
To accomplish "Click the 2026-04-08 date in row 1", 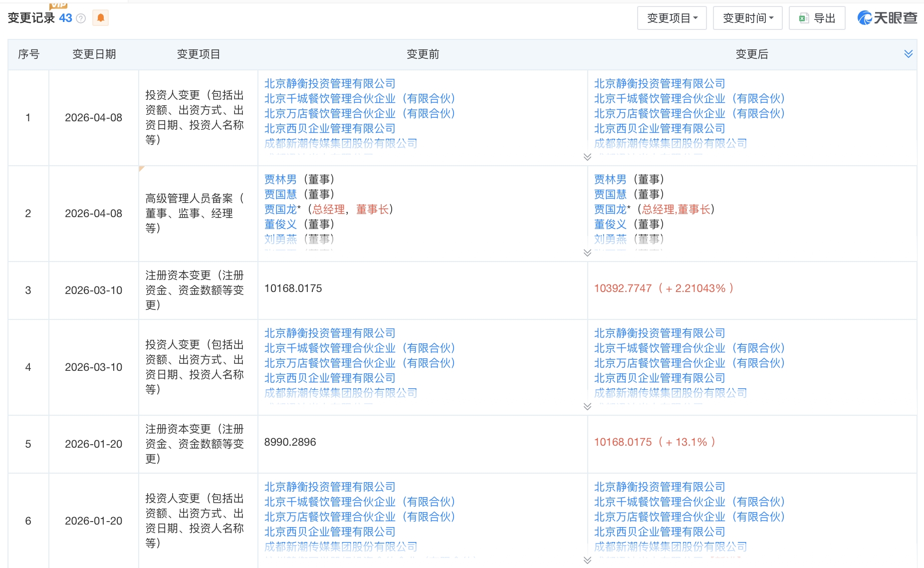I will click(93, 117).
